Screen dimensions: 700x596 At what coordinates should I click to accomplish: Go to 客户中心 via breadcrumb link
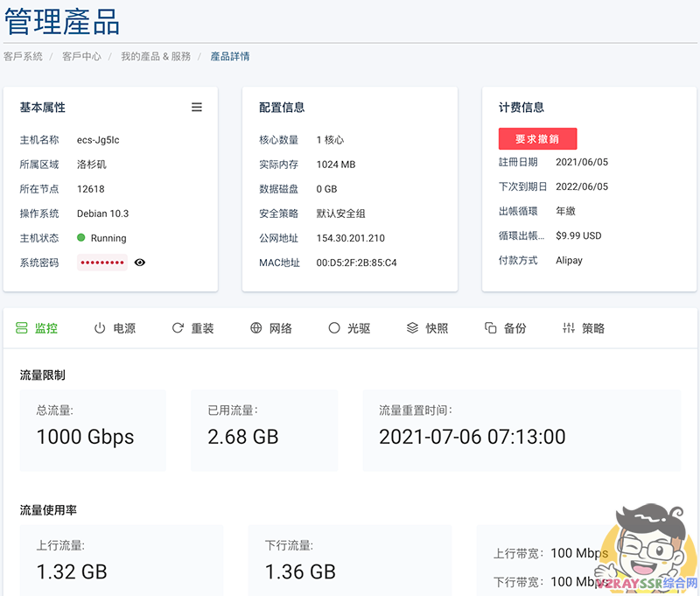click(x=82, y=54)
